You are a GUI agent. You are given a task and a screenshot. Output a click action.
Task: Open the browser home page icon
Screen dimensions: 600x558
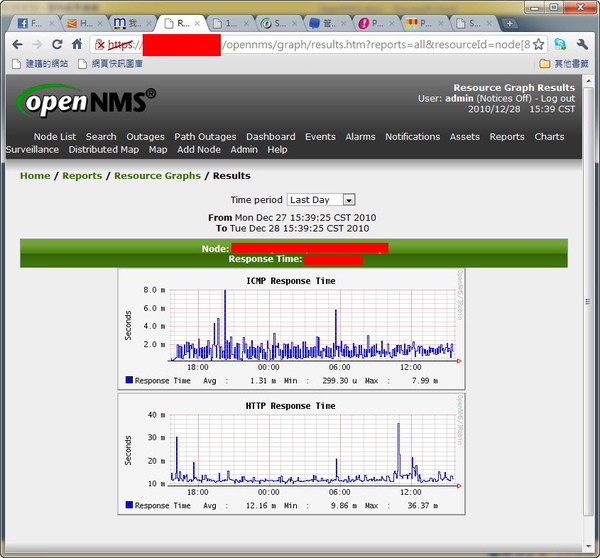(x=77, y=44)
